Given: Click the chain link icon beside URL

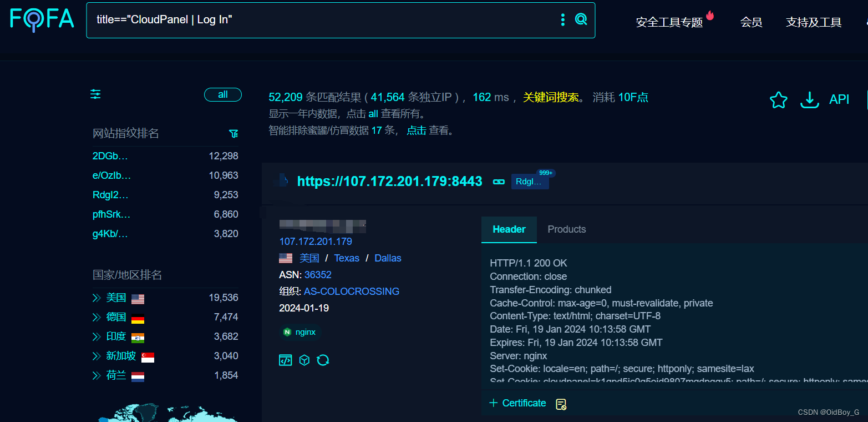Looking at the screenshot, I should click(499, 182).
